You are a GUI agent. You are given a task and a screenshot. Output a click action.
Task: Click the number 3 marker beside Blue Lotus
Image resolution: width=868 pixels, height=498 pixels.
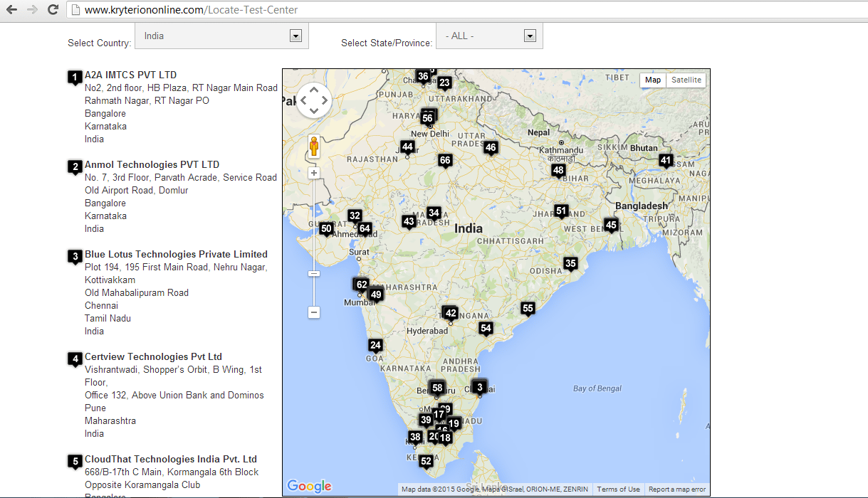pos(75,257)
